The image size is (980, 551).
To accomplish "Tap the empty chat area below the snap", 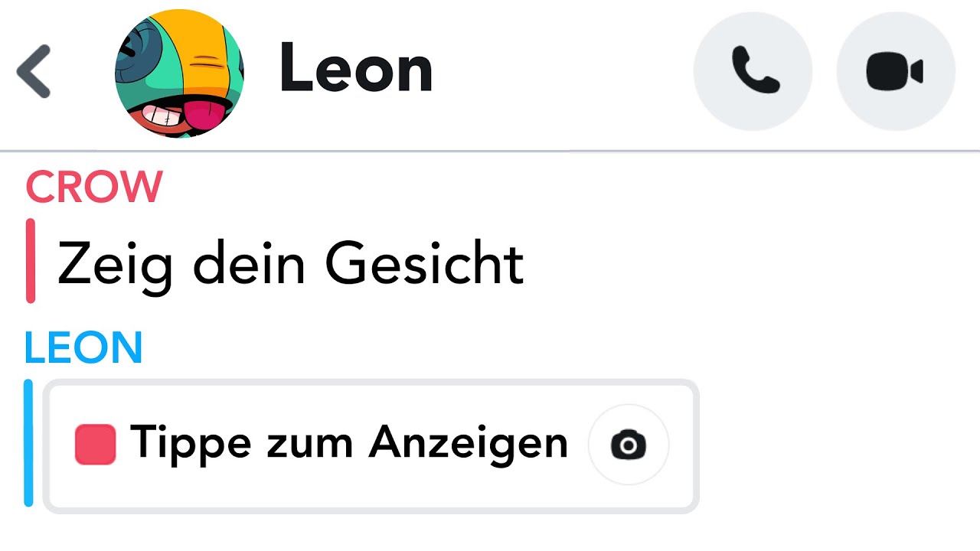I will (x=490, y=532).
